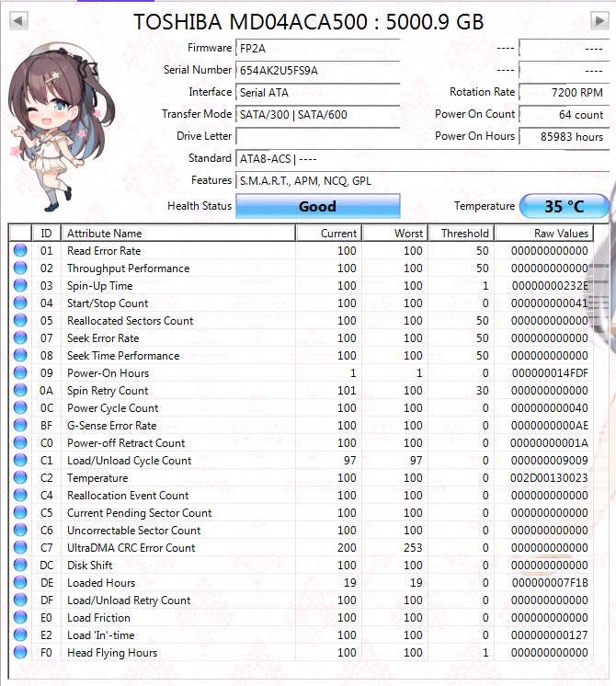
Task: Select the Transfer Mode field
Action: click(318, 115)
